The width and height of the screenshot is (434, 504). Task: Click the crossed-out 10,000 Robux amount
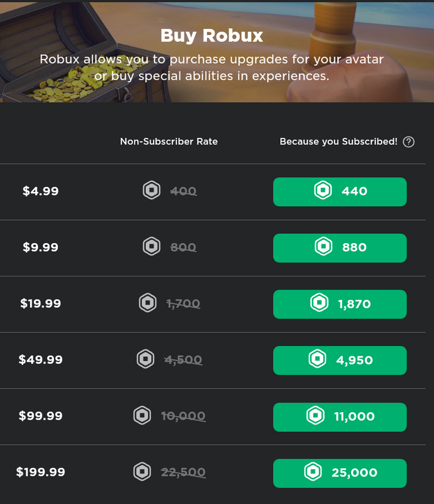click(x=183, y=416)
